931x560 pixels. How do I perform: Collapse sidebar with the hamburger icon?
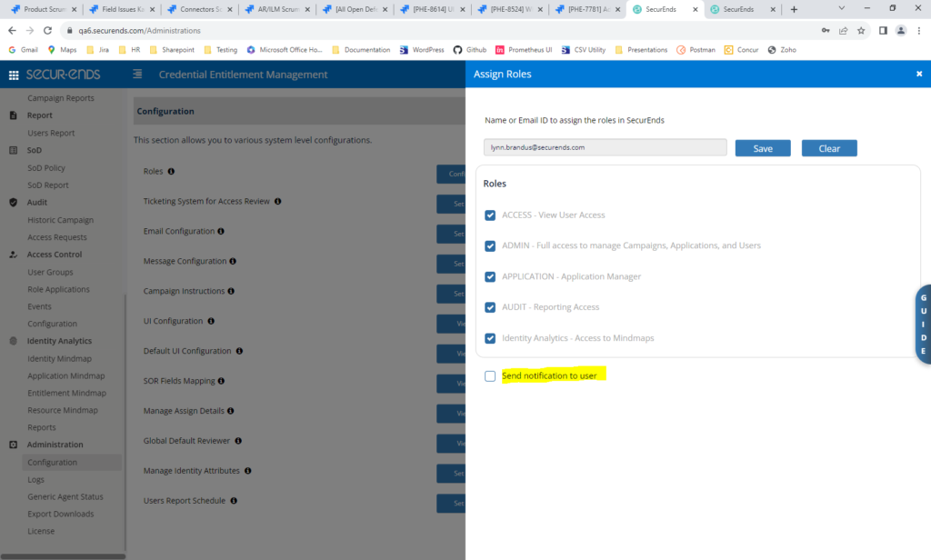click(137, 75)
